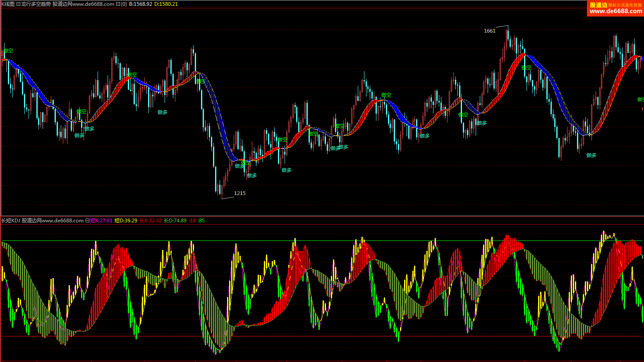Click the magenta 短K:27.61 readout
This screenshot has width=644, height=362.
point(101,221)
